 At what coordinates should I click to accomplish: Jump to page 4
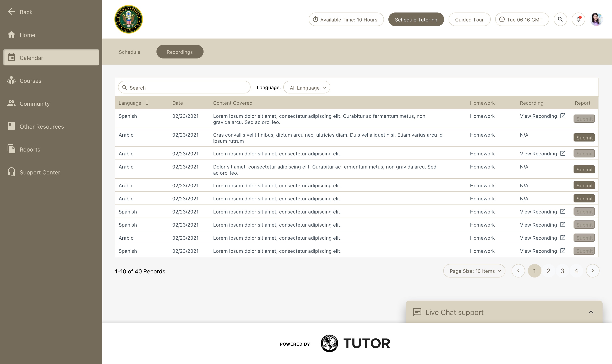(x=576, y=271)
